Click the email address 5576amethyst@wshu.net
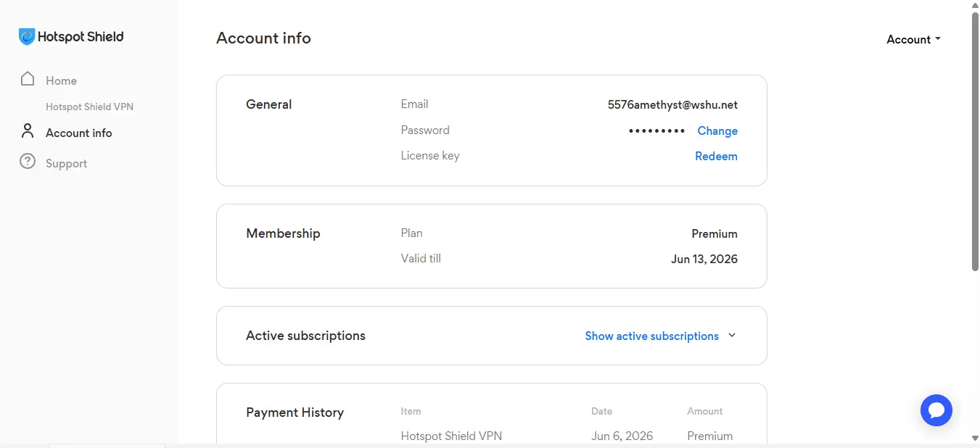 (672, 105)
